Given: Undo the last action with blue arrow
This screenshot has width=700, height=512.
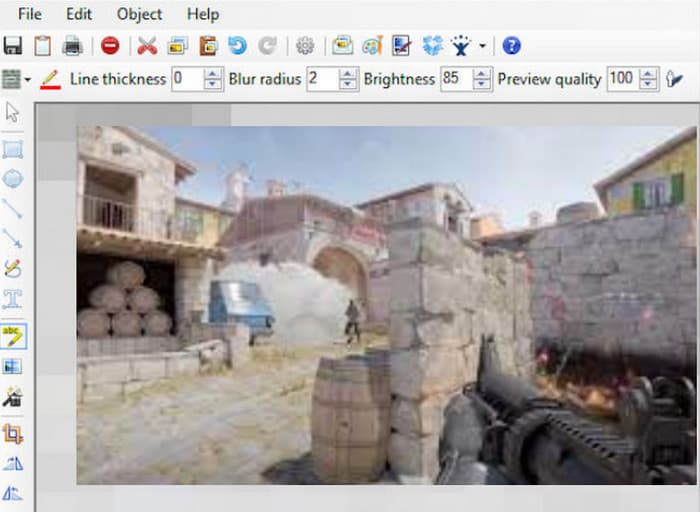Looking at the screenshot, I should (238, 46).
